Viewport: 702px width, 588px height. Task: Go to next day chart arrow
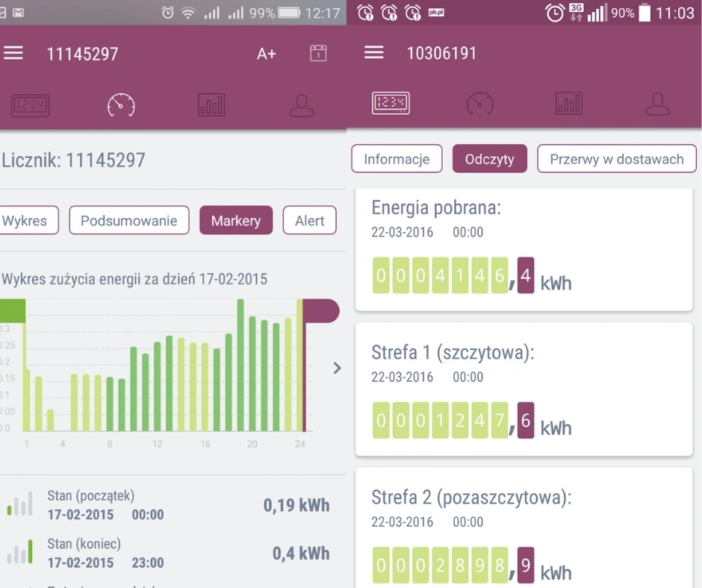pos(337,368)
